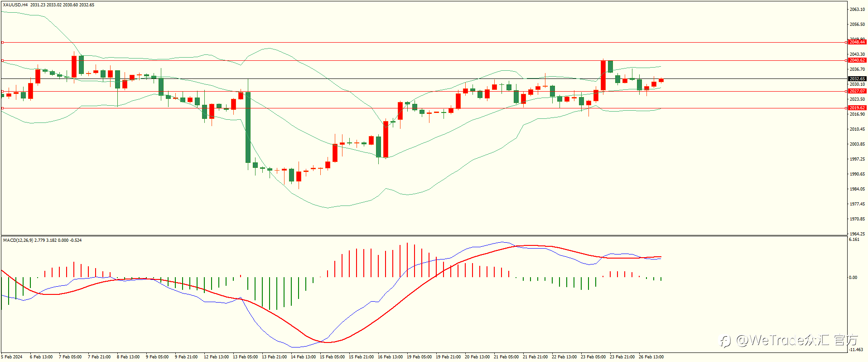Click left handle of the 2027.07 horizontal line
This screenshot has width=868, height=362.
(x=2, y=91)
